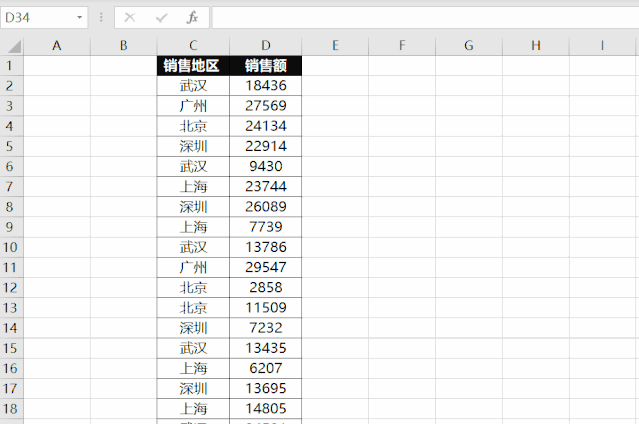Click the 上海 cell in row 7

[x=193, y=187]
